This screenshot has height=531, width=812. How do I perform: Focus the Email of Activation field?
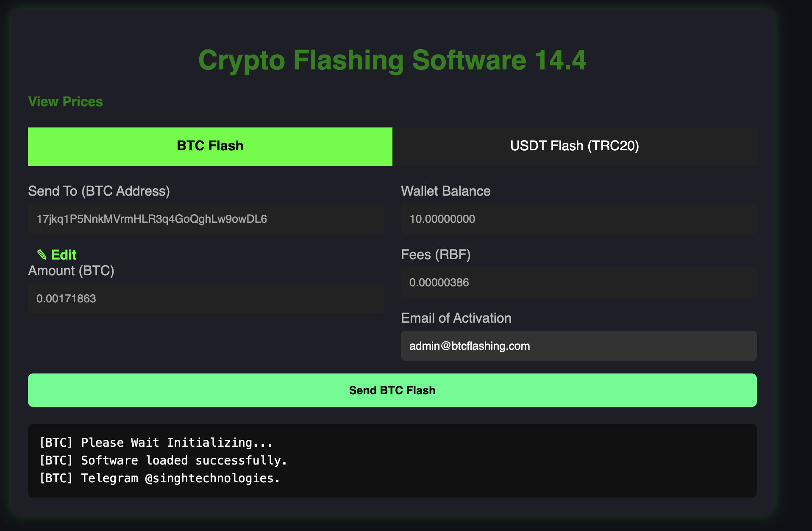(578, 346)
